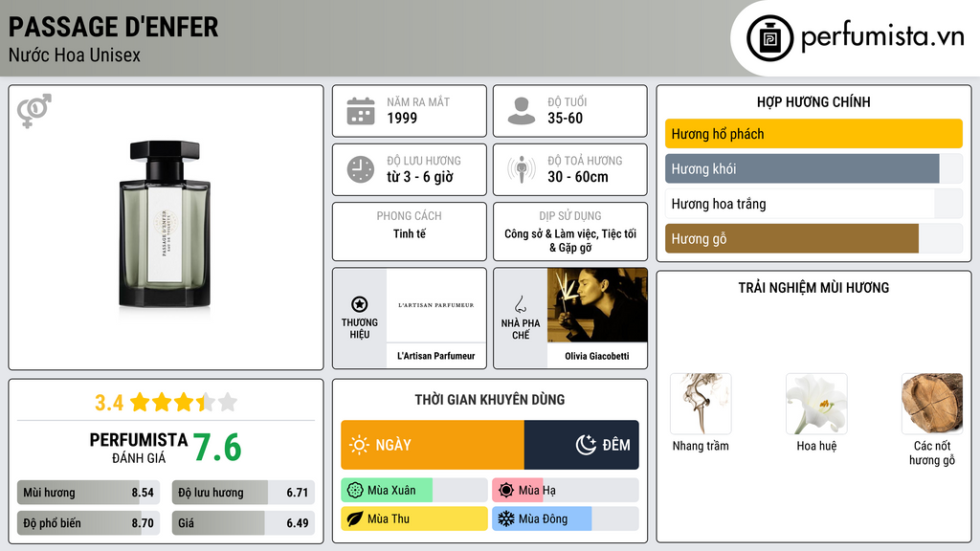
Task: Select the Đêm nighttime segment
Action: pos(582,445)
